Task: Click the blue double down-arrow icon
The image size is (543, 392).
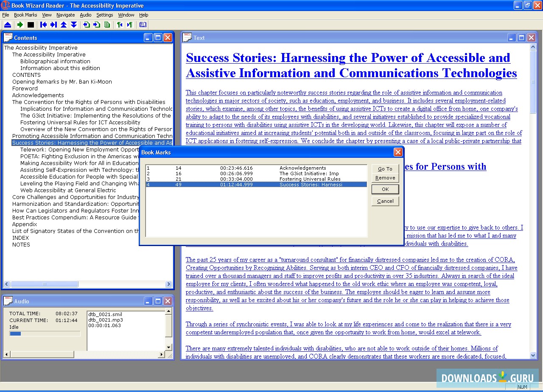Action: (x=74, y=25)
